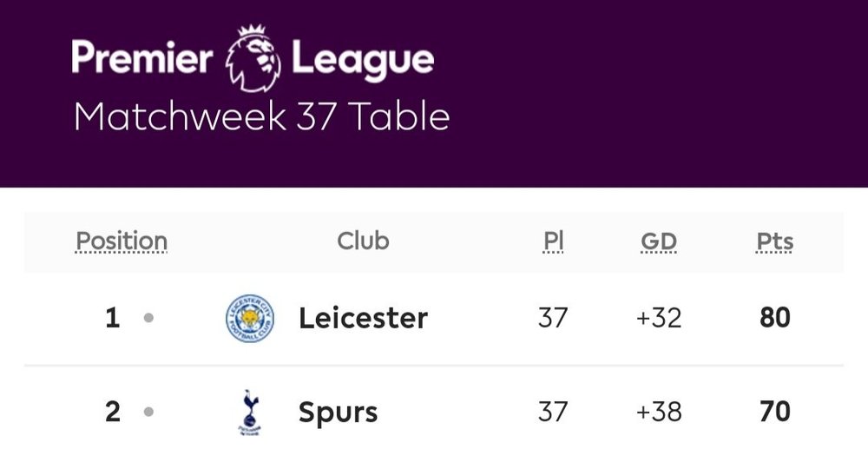Click the Club column header
This screenshot has width=868, height=456.
click(x=363, y=241)
